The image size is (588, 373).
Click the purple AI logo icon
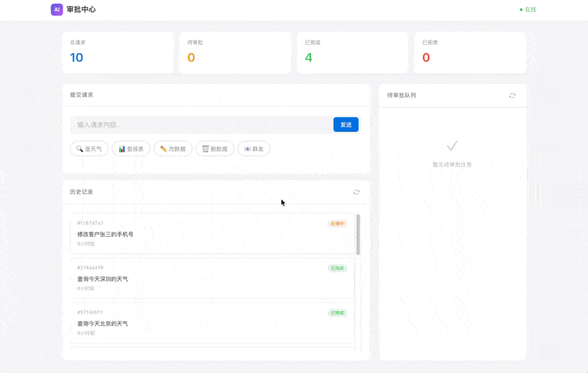[57, 10]
